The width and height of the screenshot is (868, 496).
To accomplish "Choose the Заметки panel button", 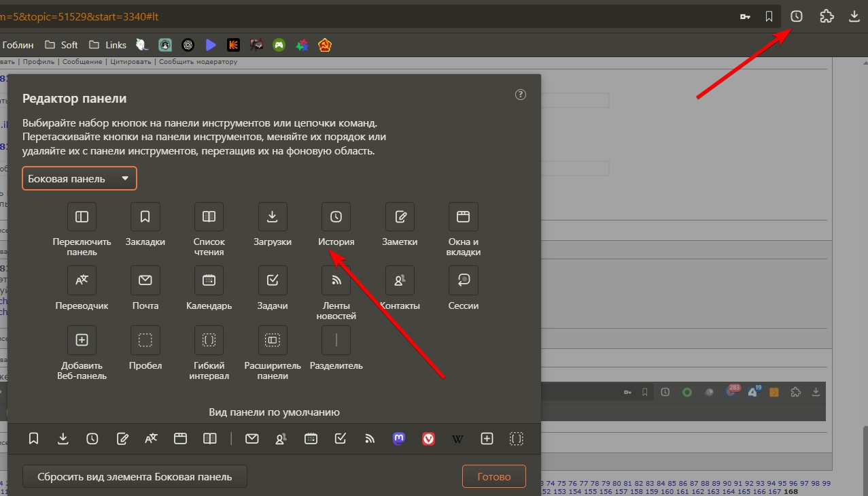I will coord(400,217).
